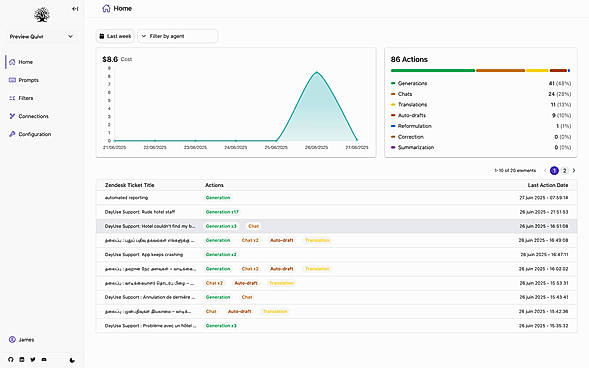This screenshot has width=589, height=368.
Task: Click the Generation x17 tag
Action: coord(222,212)
